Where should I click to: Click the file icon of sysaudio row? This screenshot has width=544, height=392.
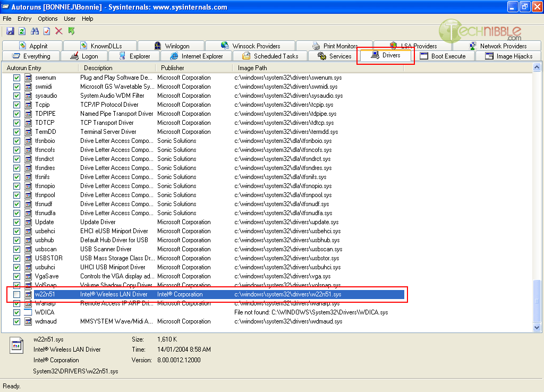[x=28, y=96]
